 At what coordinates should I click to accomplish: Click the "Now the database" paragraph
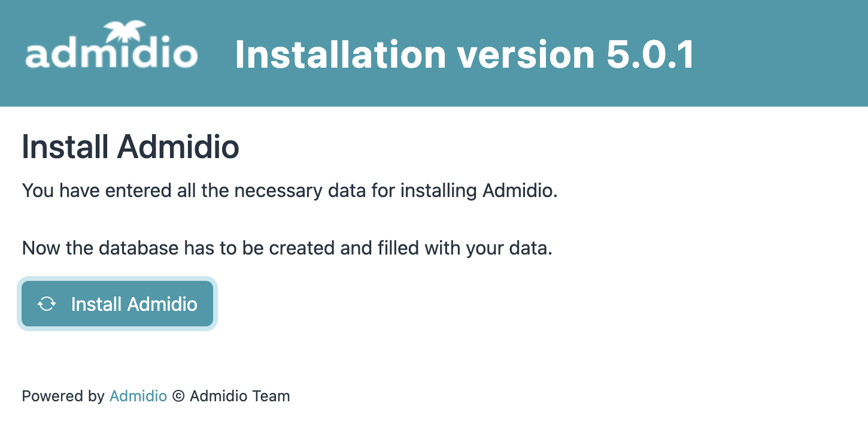[x=287, y=248]
